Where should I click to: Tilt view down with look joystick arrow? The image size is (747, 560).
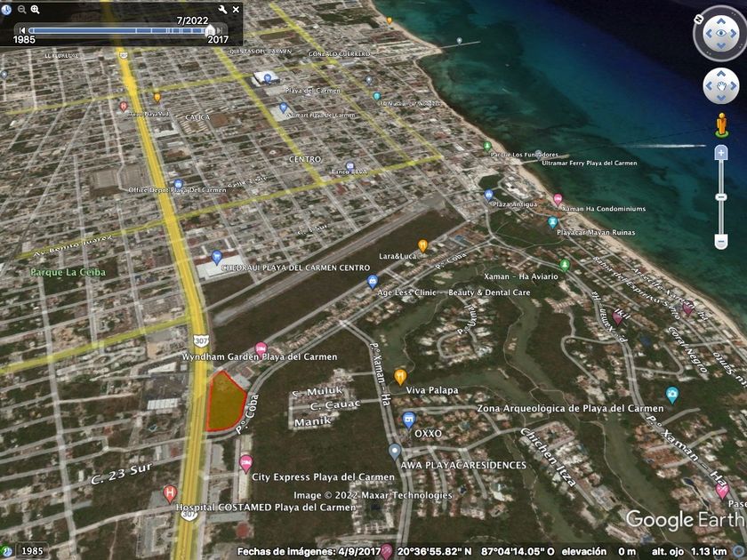[721, 46]
